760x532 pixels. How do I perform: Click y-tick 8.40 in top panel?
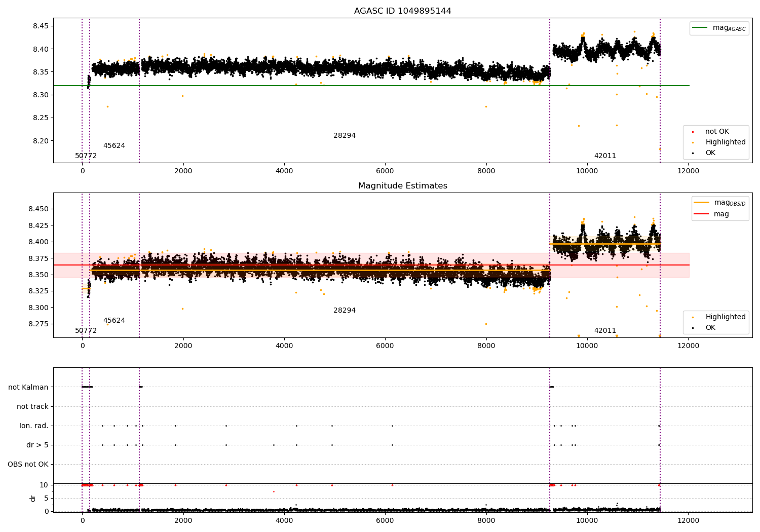pyautogui.click(x=41, y=49)
